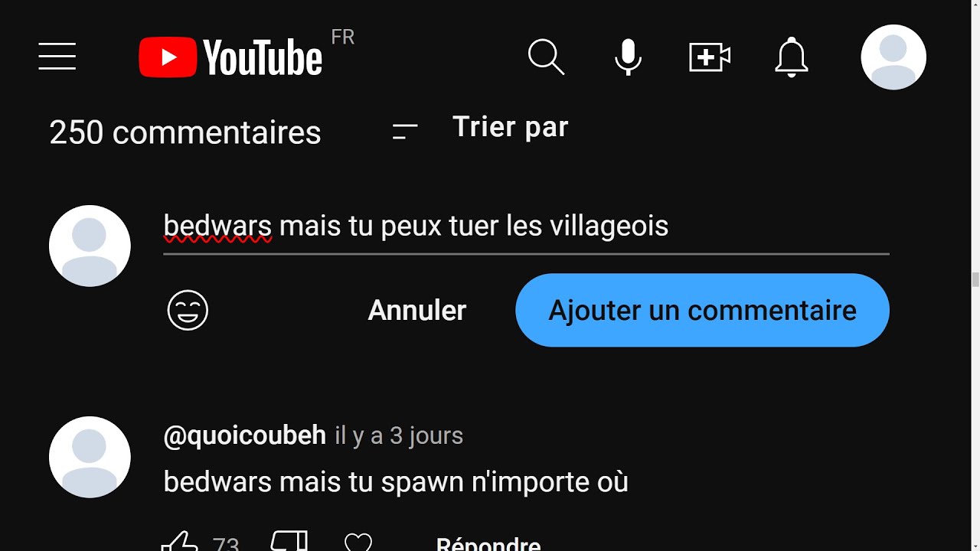The width and height of the screenshot is (980, 551).
Task: Go to the YouTube home logo
Action: click(x=230, y=57)
